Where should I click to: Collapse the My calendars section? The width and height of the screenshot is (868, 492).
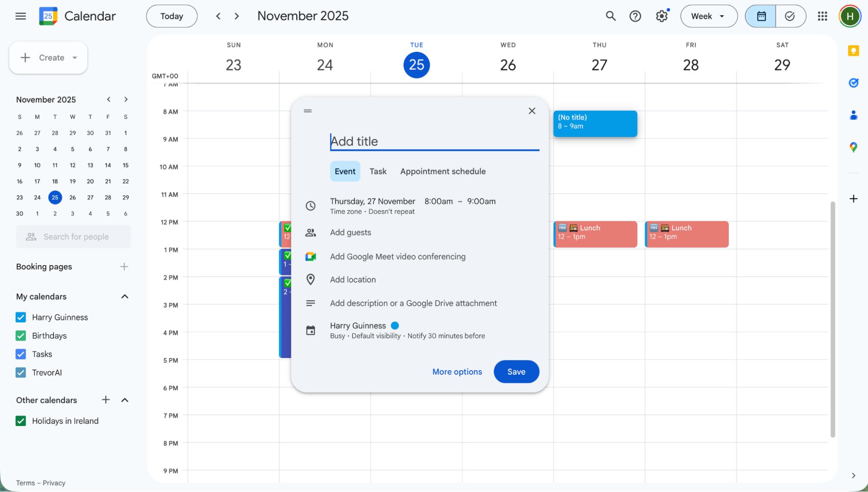pos(125,296)
